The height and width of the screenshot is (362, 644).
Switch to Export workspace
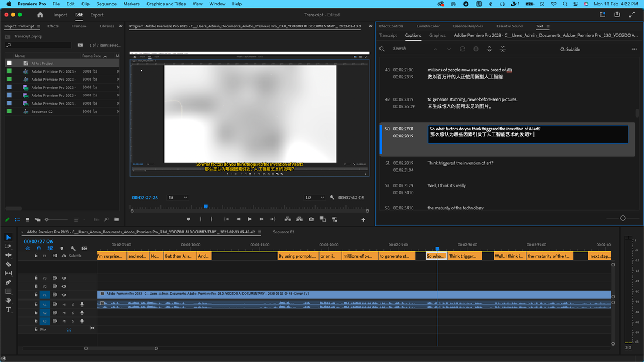[97, 15]
